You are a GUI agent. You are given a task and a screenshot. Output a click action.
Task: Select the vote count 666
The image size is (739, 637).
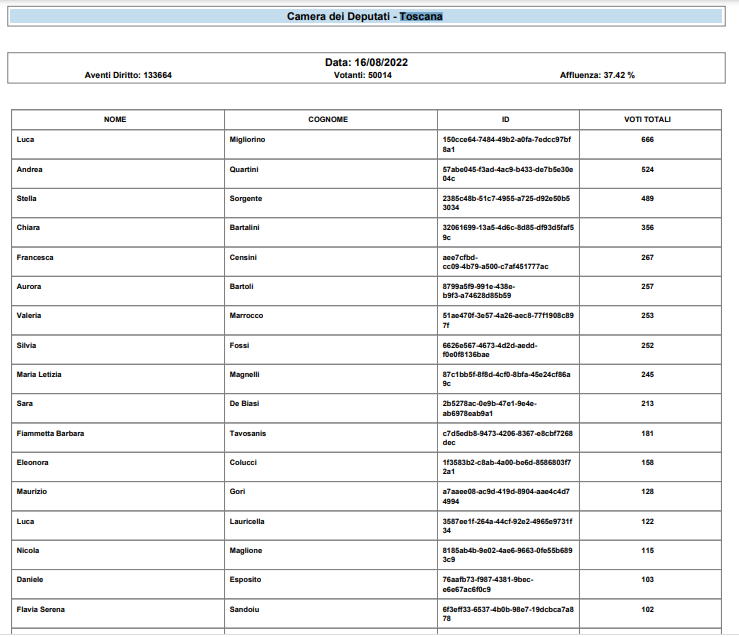tap(647, 140)
